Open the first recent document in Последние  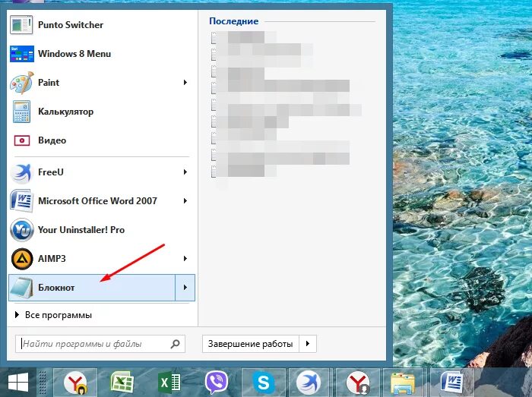244,37
